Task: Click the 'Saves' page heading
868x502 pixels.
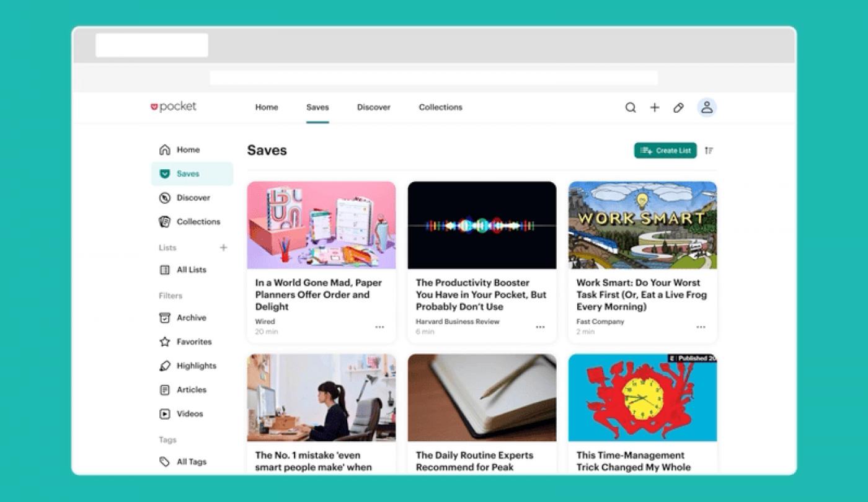Action: 267,151
